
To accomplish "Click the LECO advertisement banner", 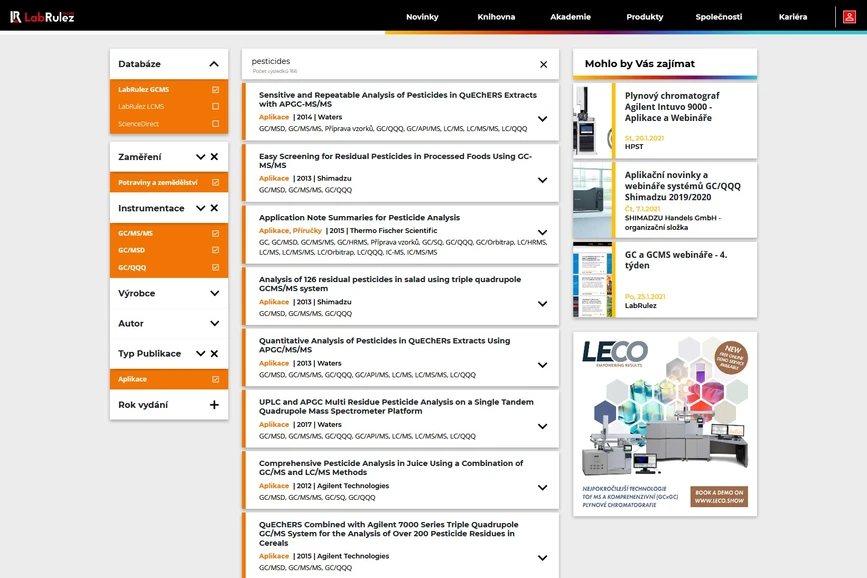I will click(664, 423).
